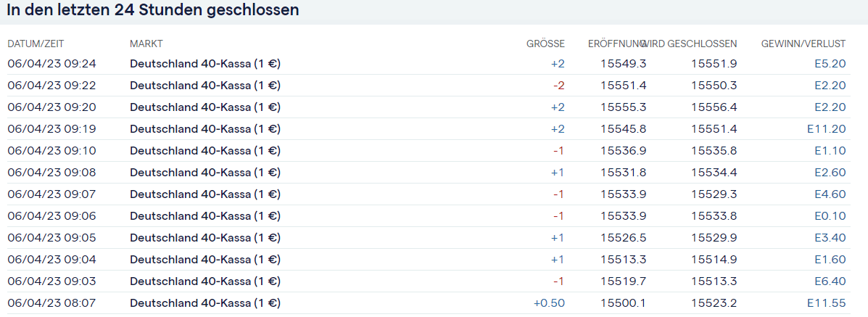Click the MARKT column header
This screenshot has height=317, width=868.
click(x=146, y=44)
